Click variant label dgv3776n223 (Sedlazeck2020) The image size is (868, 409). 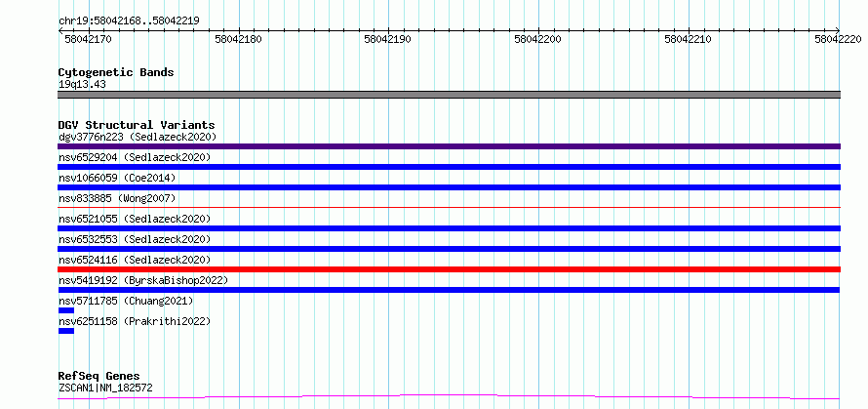(138, 137)
